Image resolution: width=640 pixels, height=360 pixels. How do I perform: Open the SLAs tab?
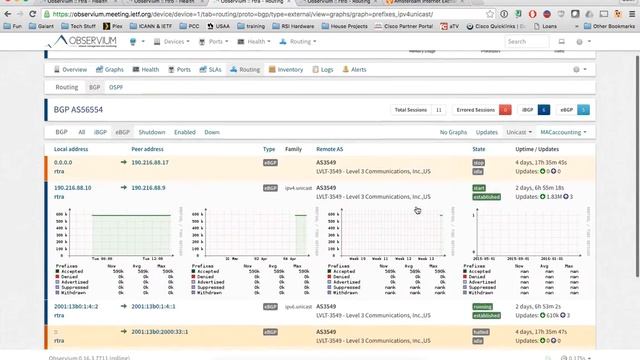pos(210,69)
